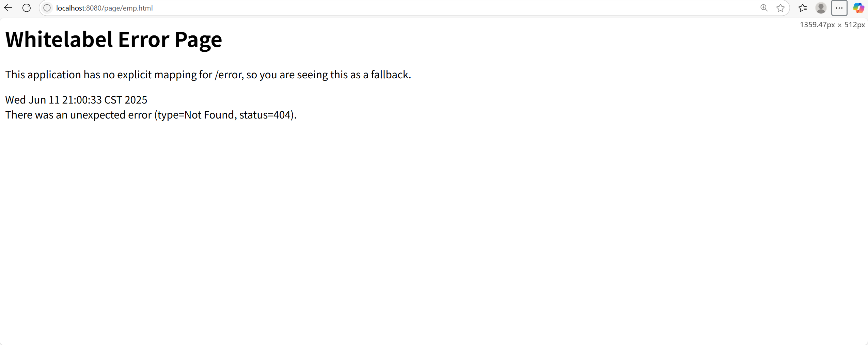Click the Whitelabel Error Page heading

click(114, 40)
